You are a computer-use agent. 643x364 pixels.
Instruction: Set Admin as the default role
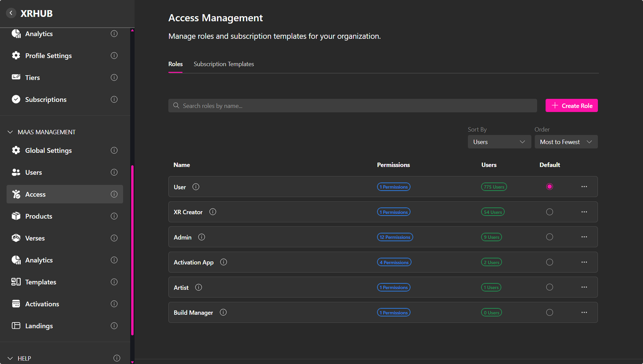pyautogui.click(x=549, y=237)
